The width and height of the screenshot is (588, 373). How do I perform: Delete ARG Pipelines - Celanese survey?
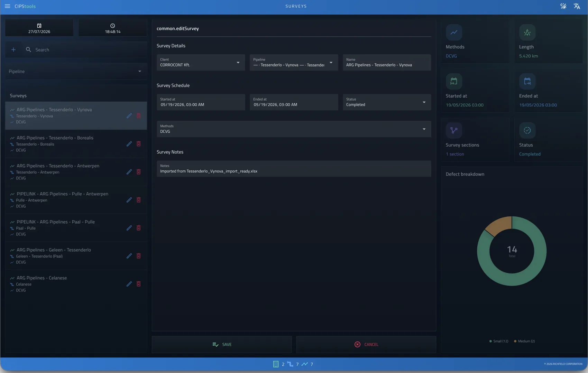tap(139, 284)
